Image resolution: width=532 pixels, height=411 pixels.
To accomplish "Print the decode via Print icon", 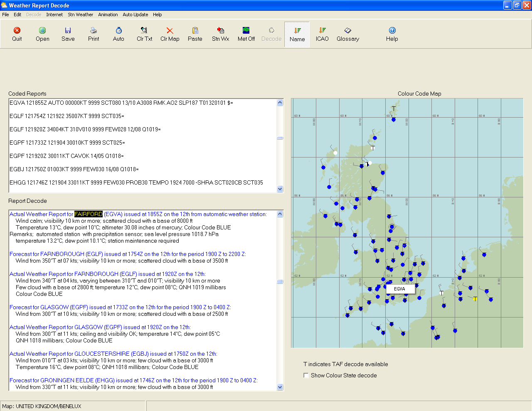I will [x=94, y=34].
